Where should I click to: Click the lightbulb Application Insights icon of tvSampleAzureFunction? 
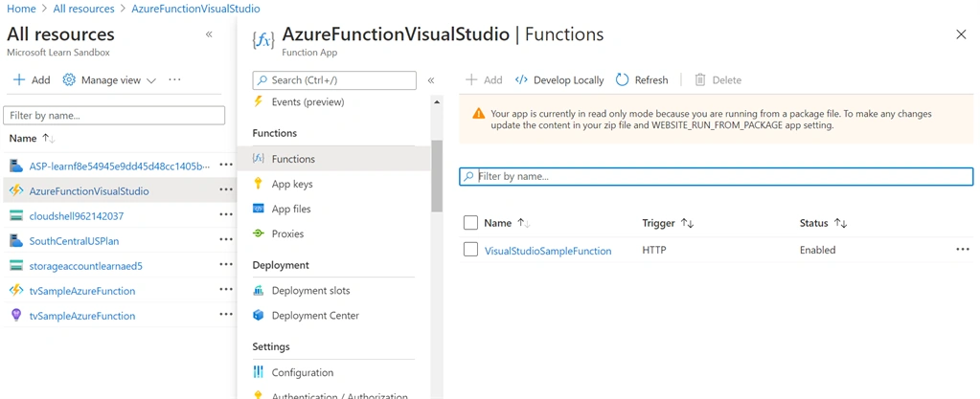pos(17,316)
